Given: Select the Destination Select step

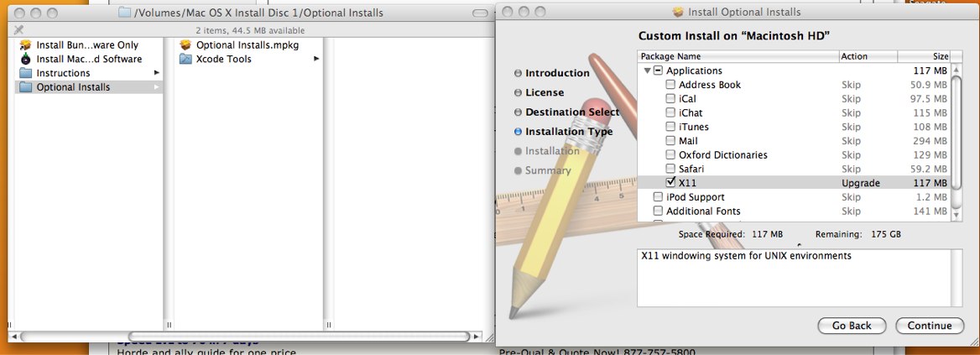Looking at the screenshot, I should coord(567,112).
